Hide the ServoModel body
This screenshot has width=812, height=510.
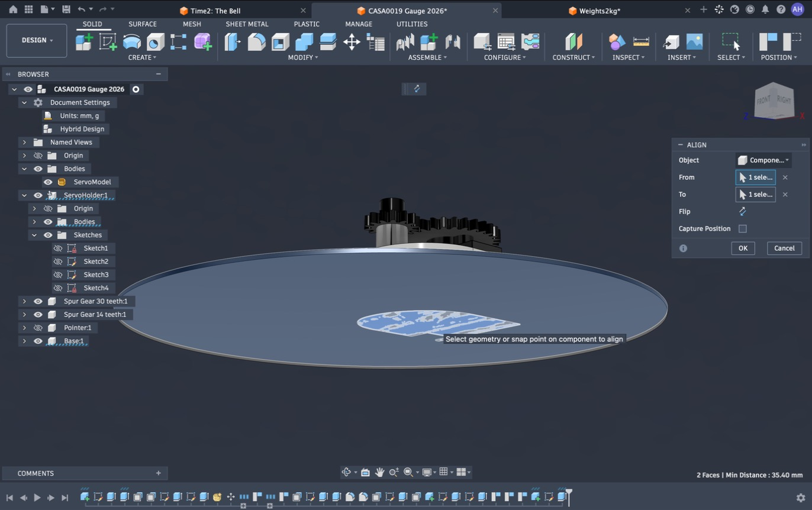pyautogui.click(x=48, y=182)
